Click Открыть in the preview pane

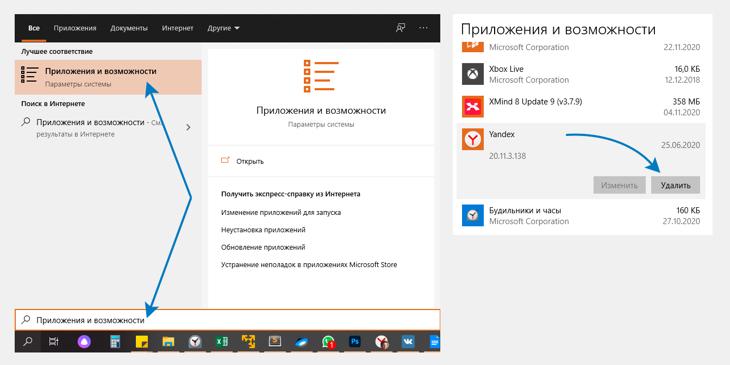(250, 161)
